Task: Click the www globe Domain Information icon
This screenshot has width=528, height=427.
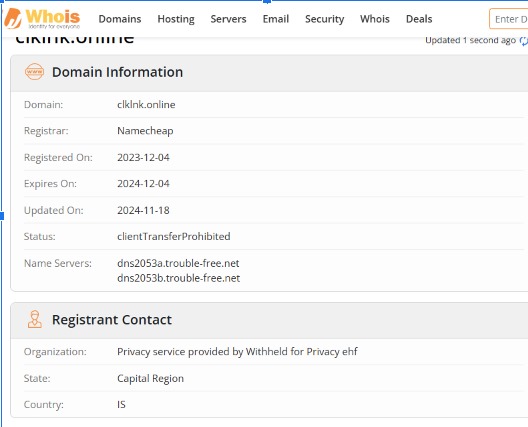Action: click(x=34, y=72)
